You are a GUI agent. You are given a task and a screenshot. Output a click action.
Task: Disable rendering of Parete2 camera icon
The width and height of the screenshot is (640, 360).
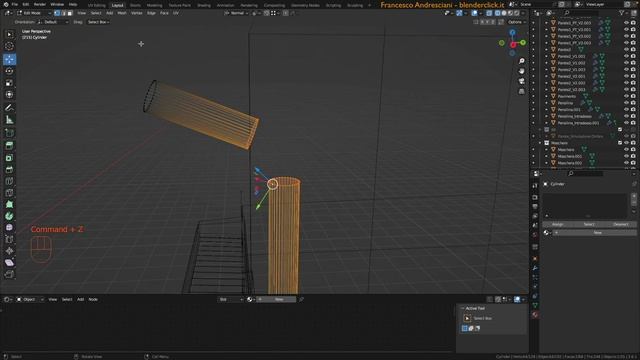click(x=633, y=49)
